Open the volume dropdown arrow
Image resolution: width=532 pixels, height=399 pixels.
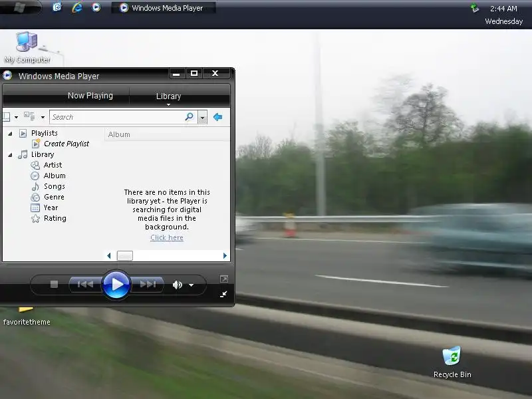pos(192,285)
